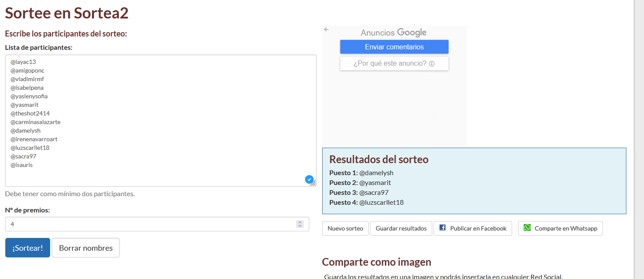Click the info icon beside ¿Por qué este anuncio?
Screen dimensions: 644x279
(x=432, y=64)
